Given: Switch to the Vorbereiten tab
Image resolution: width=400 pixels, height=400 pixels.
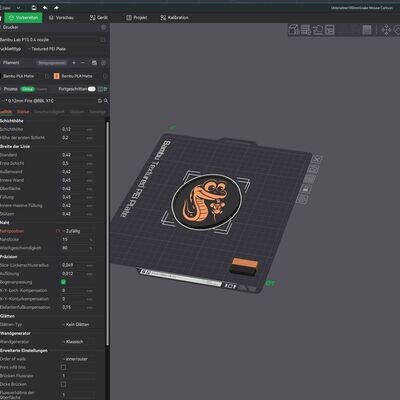Looking at the screenshot, I should click(x=23, y=18).
